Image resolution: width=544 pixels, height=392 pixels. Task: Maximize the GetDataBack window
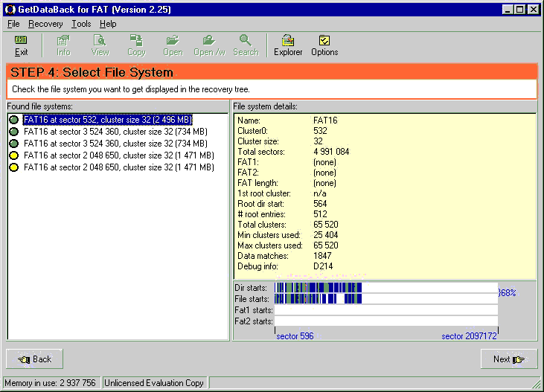point(519,10)
